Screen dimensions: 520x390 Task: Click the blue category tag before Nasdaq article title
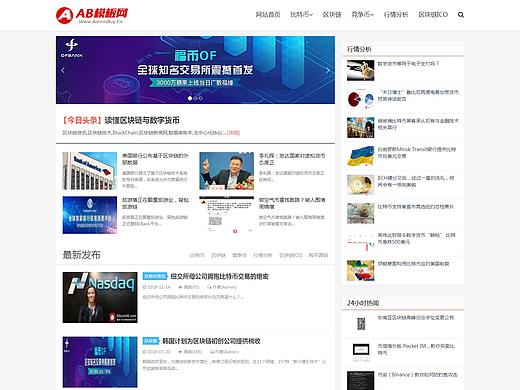pos(155,276)
